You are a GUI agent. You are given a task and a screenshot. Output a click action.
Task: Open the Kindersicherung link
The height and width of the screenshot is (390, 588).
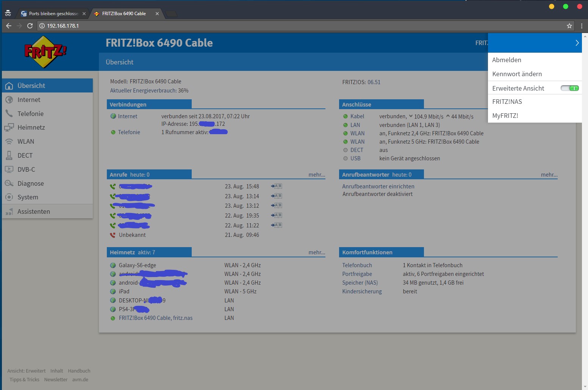pyautogui.click(x=362, y=291)
